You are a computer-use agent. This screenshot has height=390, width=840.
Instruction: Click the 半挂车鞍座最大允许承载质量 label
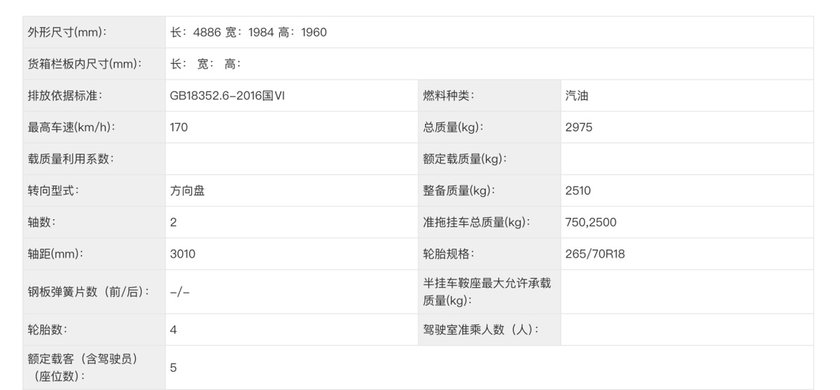487,292
